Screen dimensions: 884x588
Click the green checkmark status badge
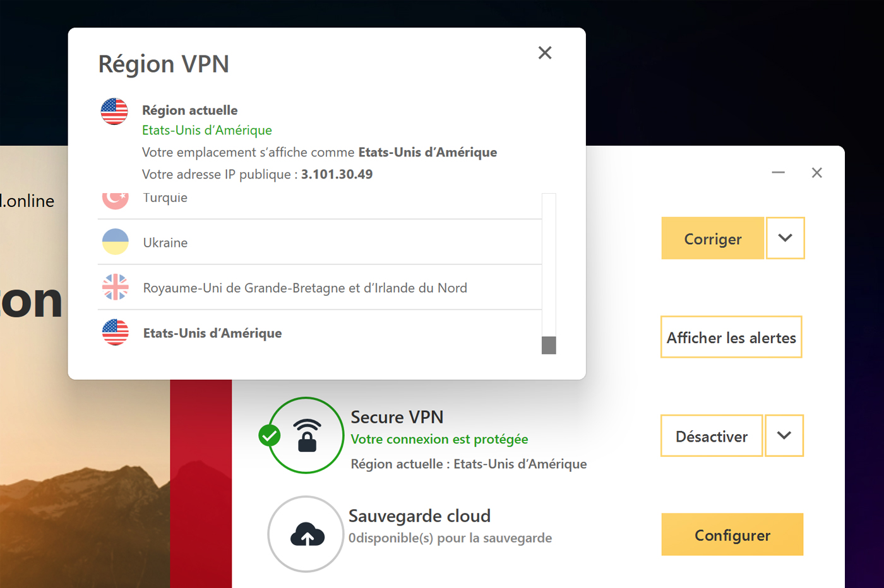[270, 435]
